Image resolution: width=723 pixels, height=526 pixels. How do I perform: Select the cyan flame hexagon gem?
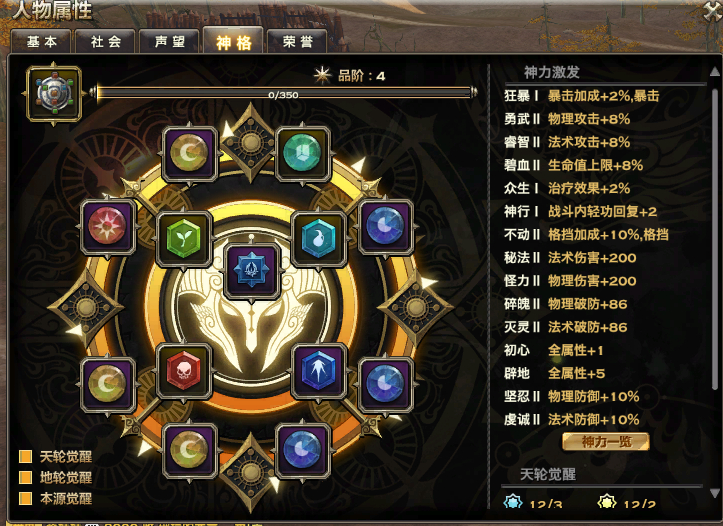coord(318,239)
